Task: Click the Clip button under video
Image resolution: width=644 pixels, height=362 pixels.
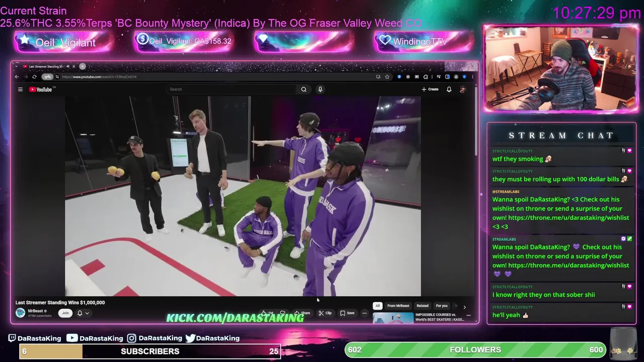Action: tap(325, 313)
